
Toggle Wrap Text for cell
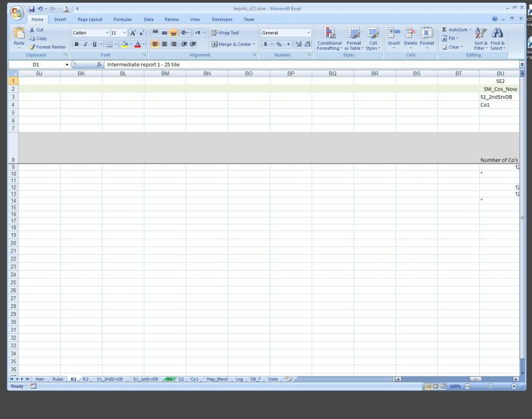coord(225,32)
